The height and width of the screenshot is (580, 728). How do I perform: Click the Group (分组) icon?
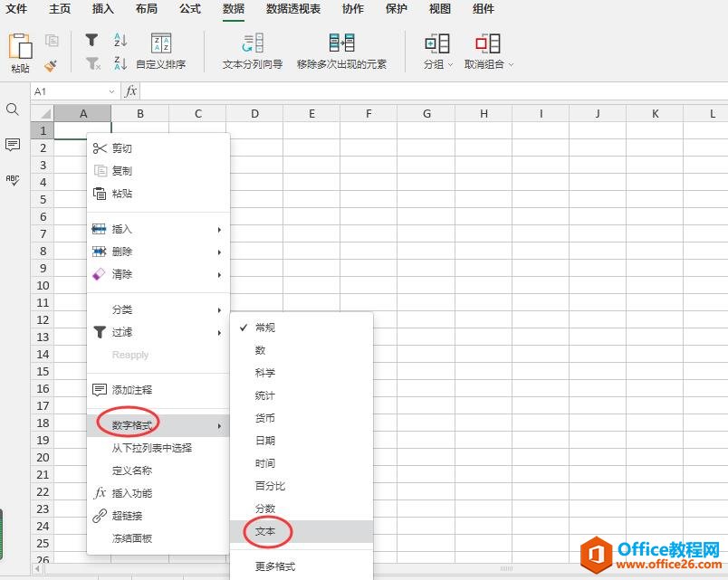click(437, 43)
